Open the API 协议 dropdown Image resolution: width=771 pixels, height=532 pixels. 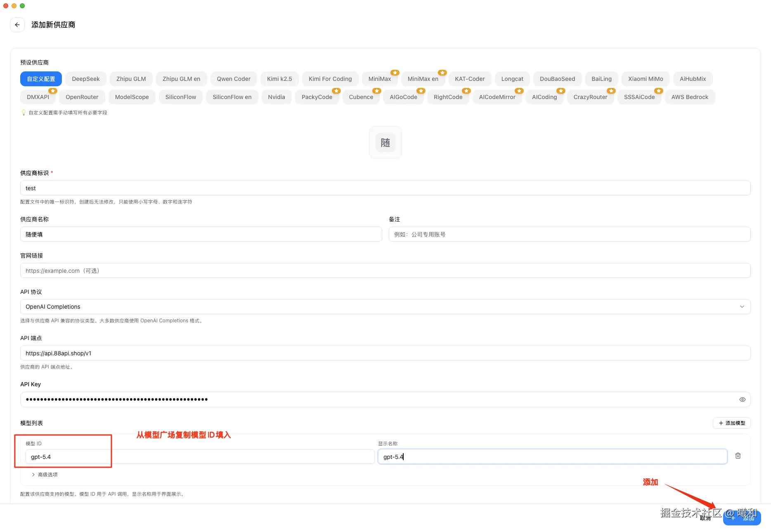click(385, 307)
